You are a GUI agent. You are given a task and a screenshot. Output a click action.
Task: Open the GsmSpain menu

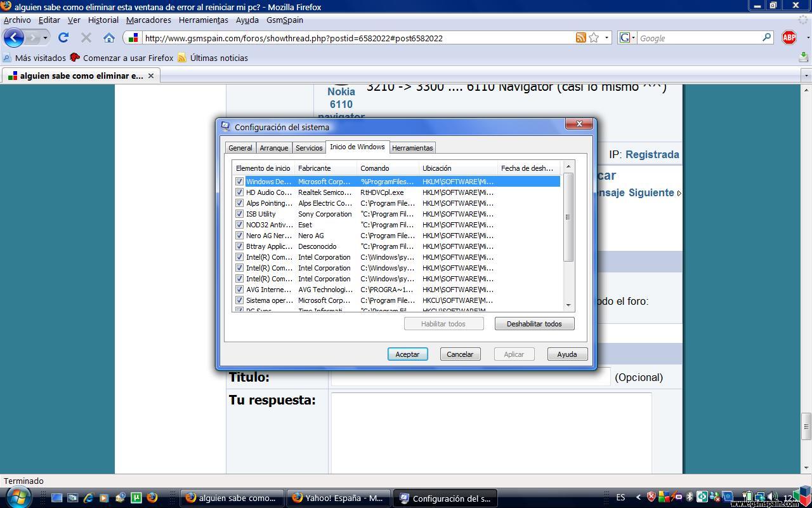point(285,20)
